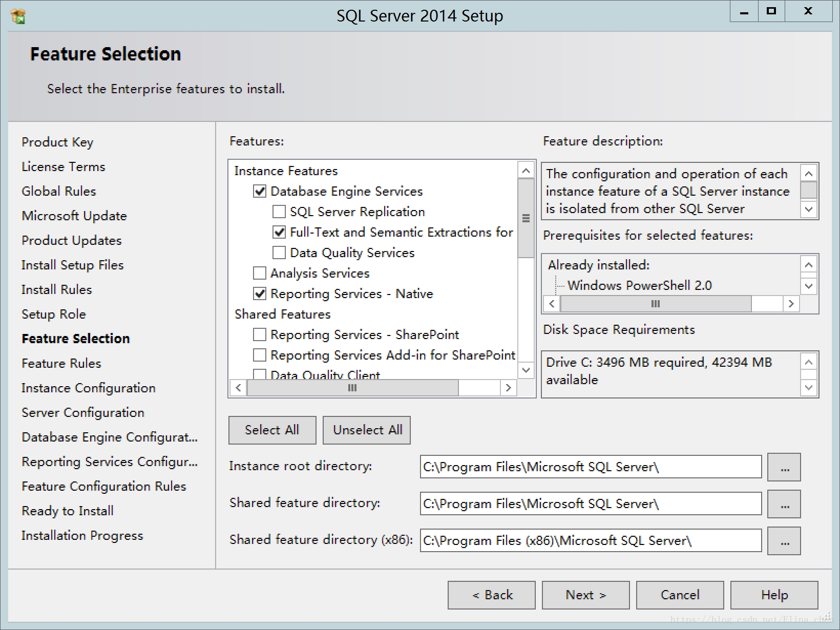The image size is (840, 630).
Task: Click up arrow in Disk Space scrollbar
Action: (x=809, y=362)
